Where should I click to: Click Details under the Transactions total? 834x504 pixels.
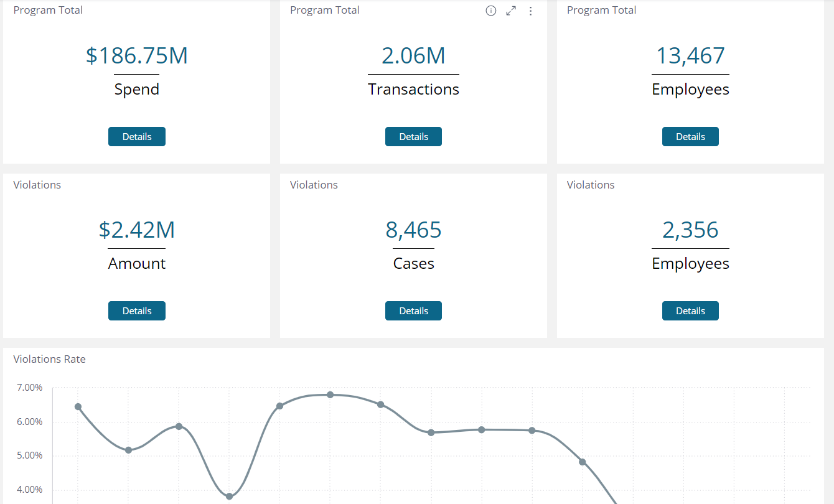click(x=413, y=136)
